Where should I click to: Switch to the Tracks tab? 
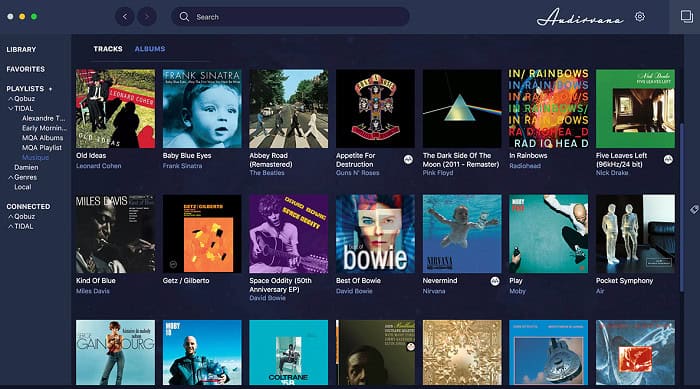click(x=108, y=49)
